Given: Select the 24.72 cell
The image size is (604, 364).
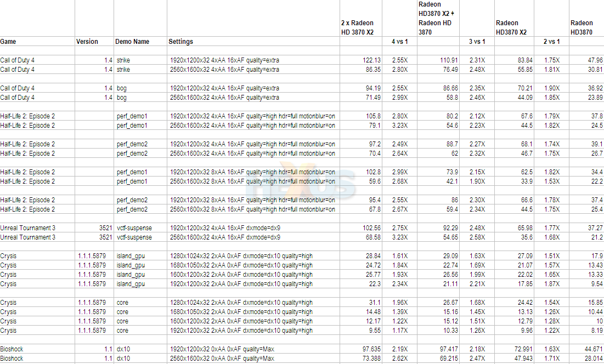Looking at the screenshot, I should [360, 265].
